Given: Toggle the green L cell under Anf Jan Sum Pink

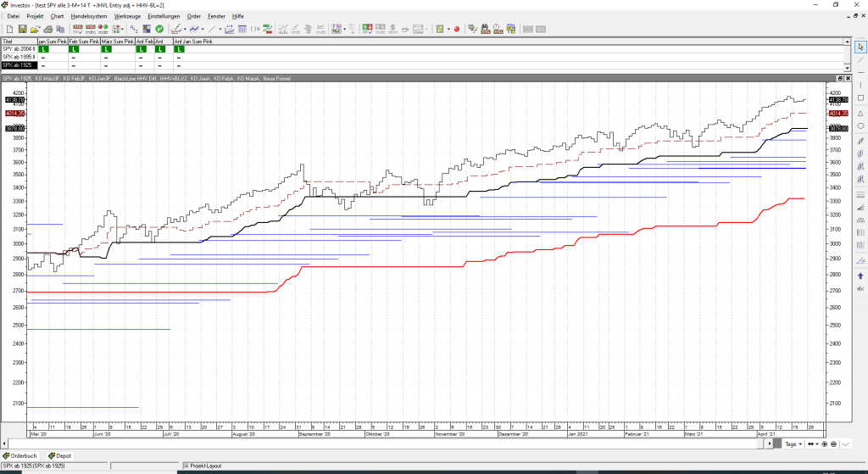Looking at the screenshot, I should pos(179,49).
